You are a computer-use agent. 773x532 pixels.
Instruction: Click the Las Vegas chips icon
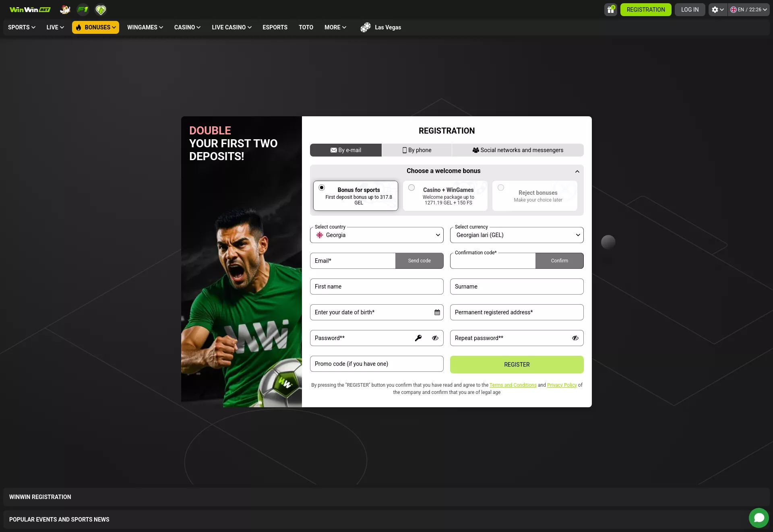click(x=366, y=27)
